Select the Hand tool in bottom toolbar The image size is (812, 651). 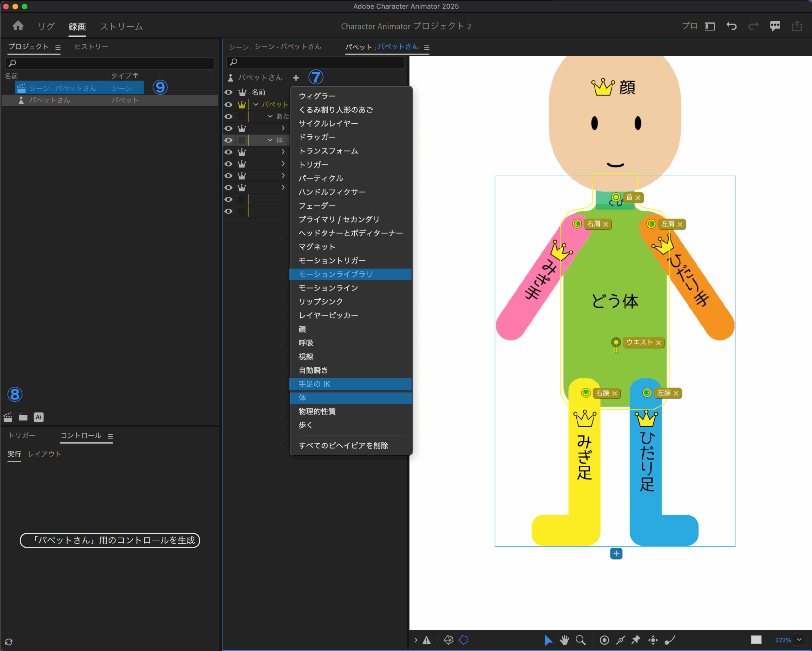(x=564, y=640)
